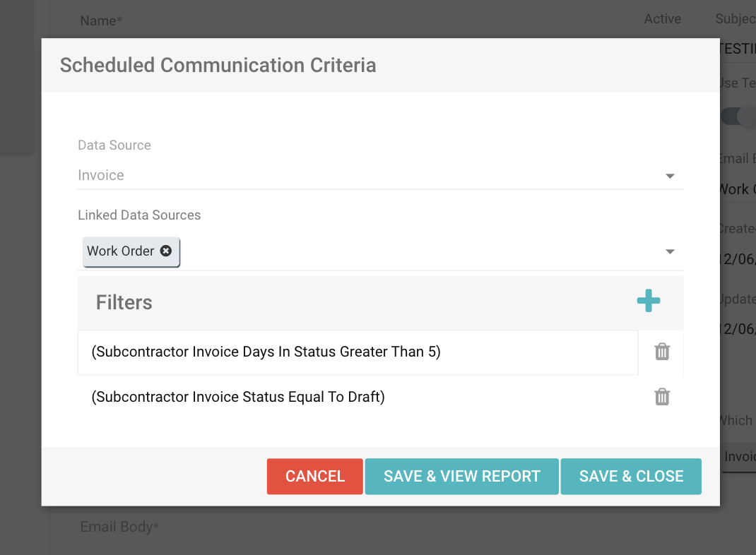Open the Linked Data Sources dropdown arrow
The image size is (756, 555).
670,251
